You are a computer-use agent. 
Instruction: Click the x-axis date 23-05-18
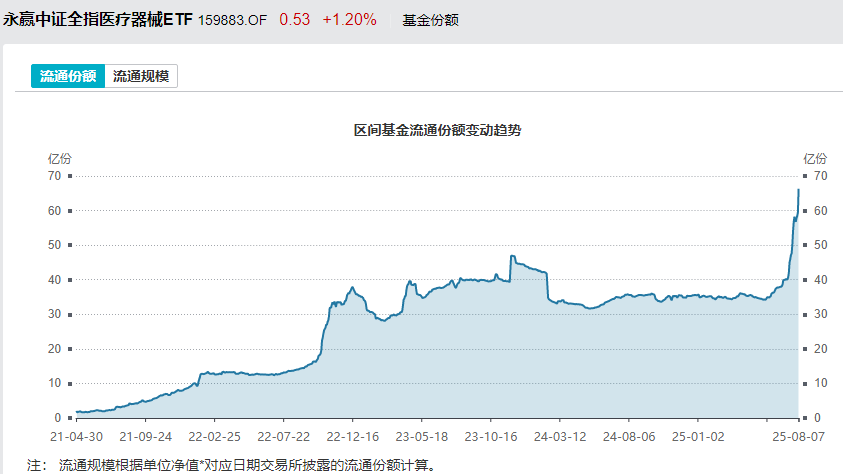point(422,437)
